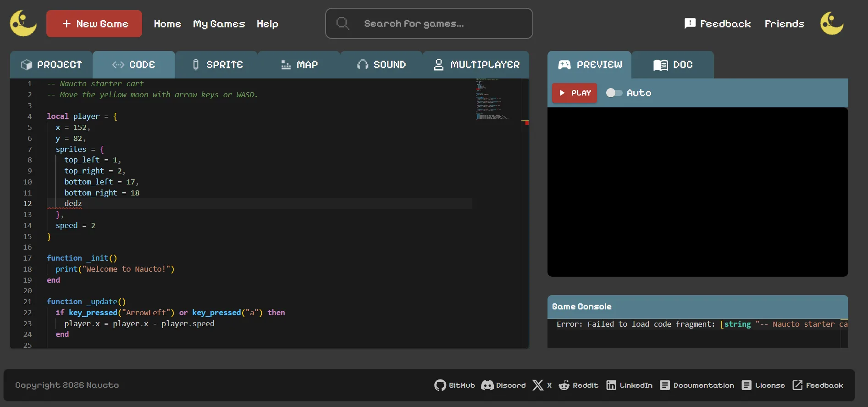The image size is (868, 407).
Task: Click 'local player = {' on line 4
Action: pos(82,117)
